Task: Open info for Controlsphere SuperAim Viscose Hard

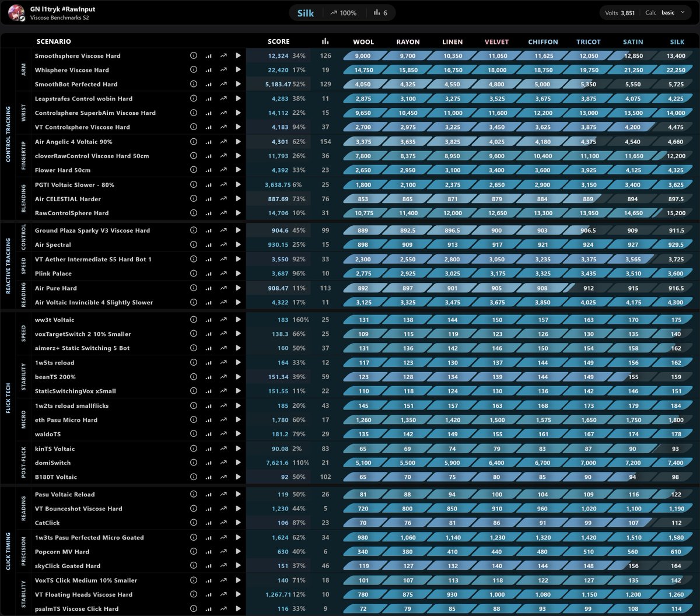Action: (194, 113)
